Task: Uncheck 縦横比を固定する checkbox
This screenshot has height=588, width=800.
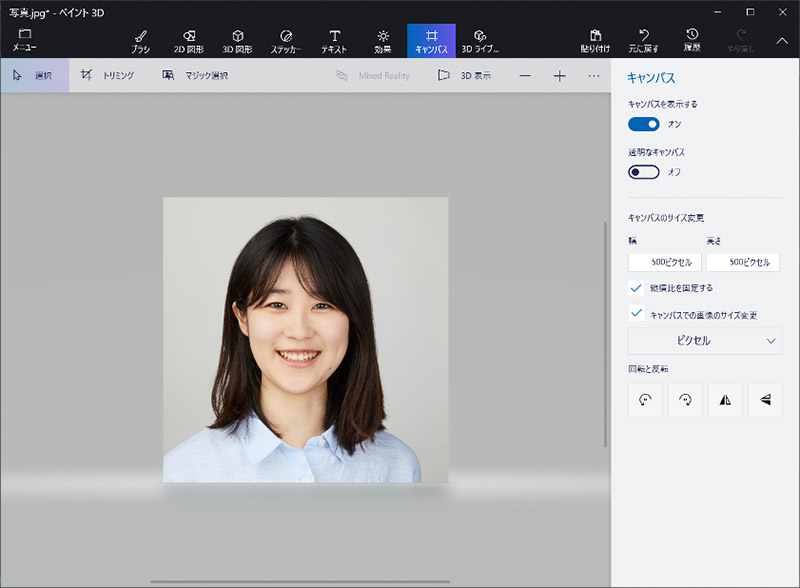Action: coord(636,288)
